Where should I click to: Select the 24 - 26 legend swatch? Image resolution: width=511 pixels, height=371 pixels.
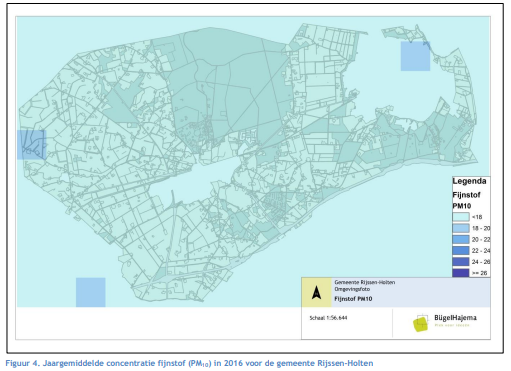[x=461, y=262]
